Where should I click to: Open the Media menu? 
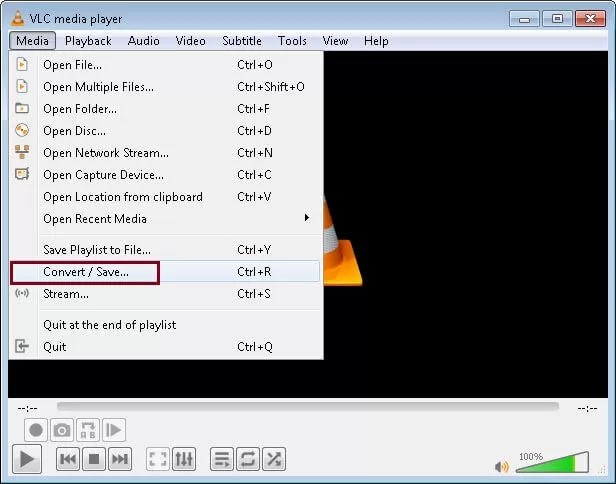click(32, 41)
